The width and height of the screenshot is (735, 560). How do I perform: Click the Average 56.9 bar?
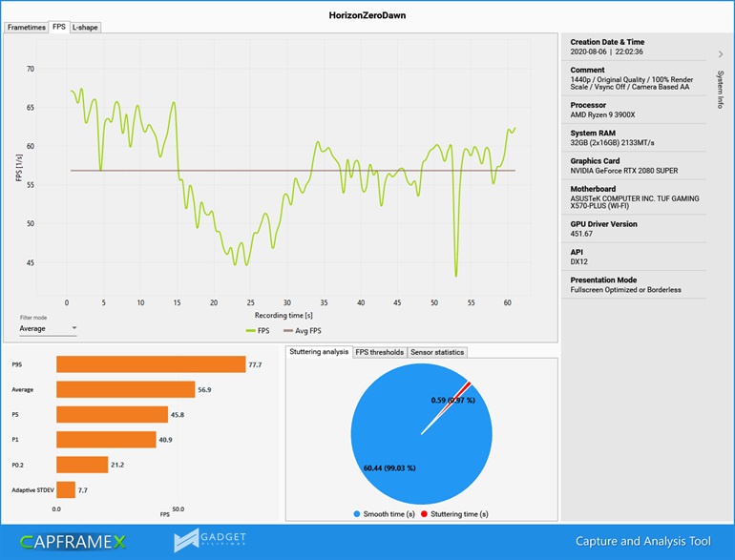click(x=125, y=389)
